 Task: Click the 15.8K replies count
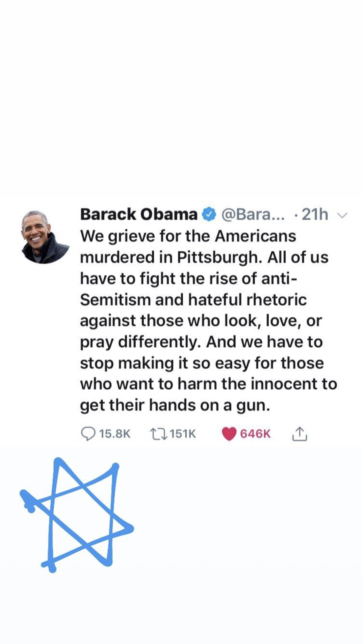(115, 434)
